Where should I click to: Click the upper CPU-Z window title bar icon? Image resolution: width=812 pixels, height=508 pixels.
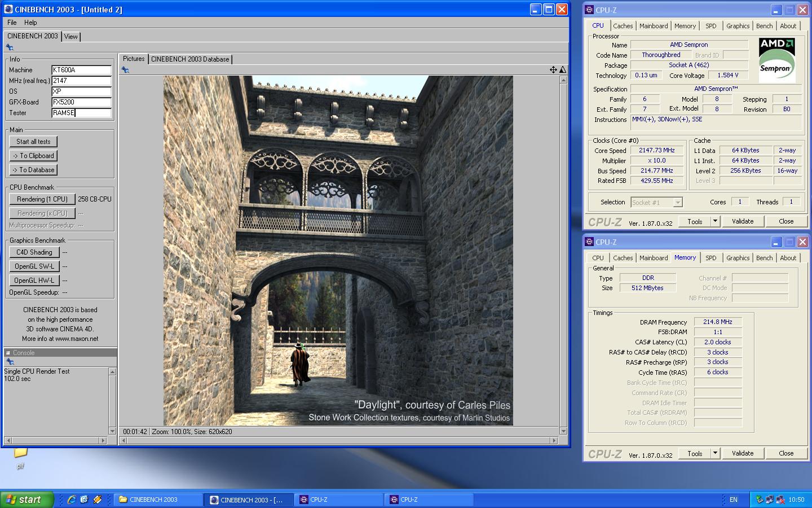[589, 10]
